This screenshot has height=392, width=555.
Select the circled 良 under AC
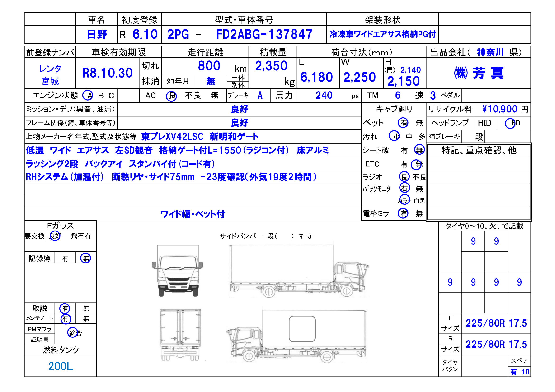(171, 96)
